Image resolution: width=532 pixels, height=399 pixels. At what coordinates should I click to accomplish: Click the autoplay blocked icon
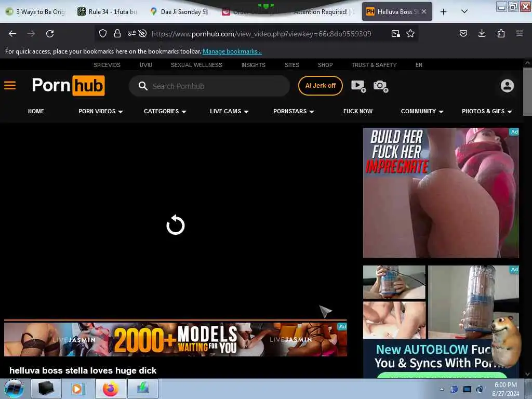142,33
